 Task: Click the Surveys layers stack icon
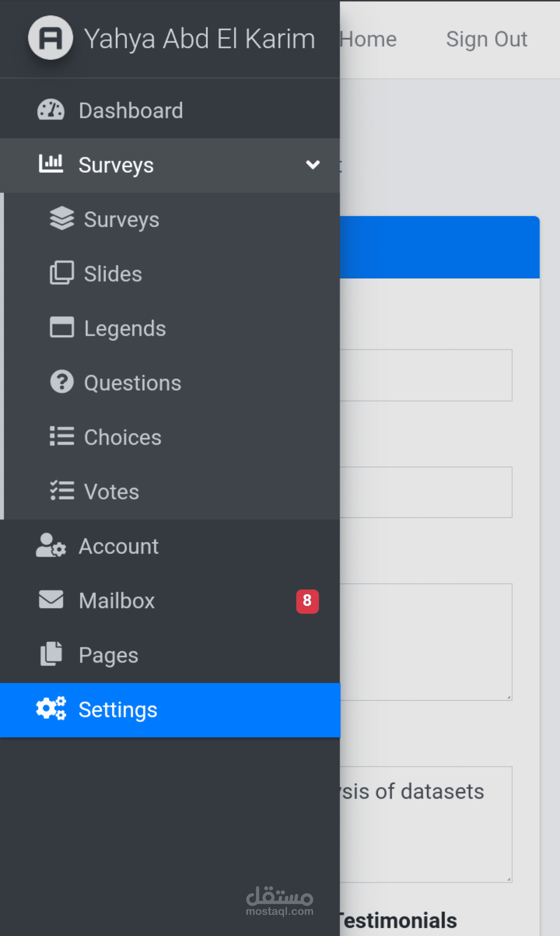coord(62,218)
